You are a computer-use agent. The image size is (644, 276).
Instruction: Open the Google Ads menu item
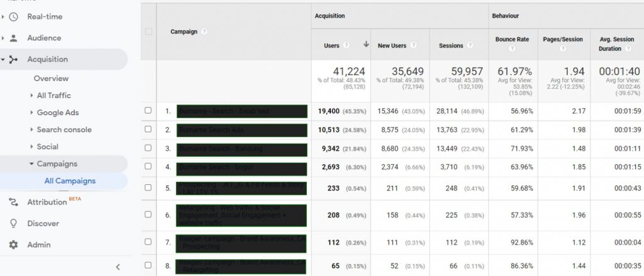tap(58, 113)
